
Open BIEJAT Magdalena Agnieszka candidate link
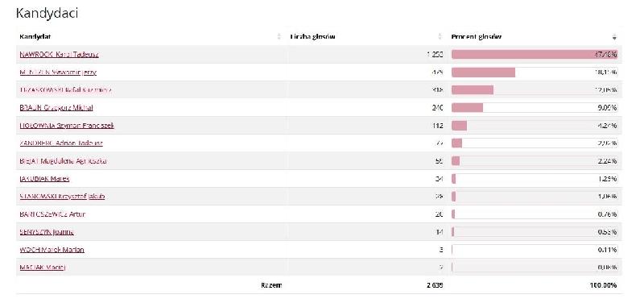pyautogui.click(x=64, y=160)
